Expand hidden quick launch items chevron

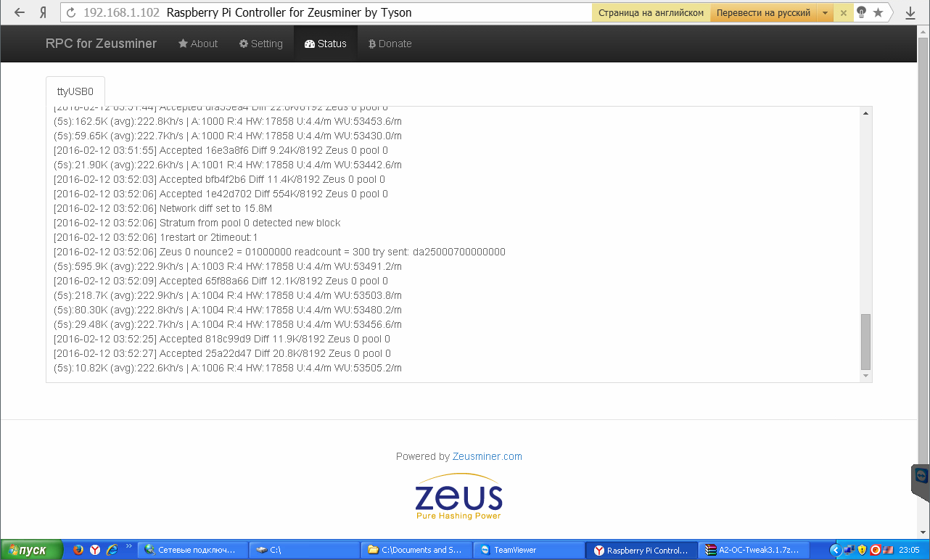129,547
